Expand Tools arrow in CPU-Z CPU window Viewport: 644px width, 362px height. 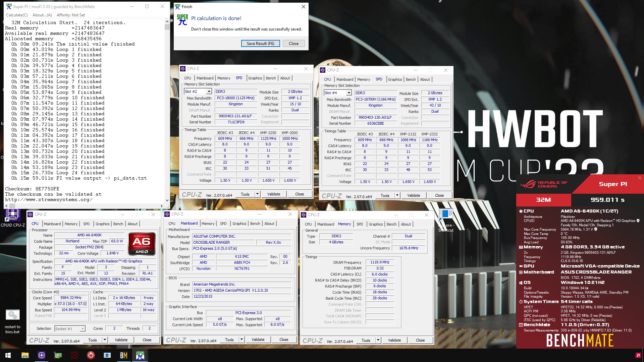105,340
